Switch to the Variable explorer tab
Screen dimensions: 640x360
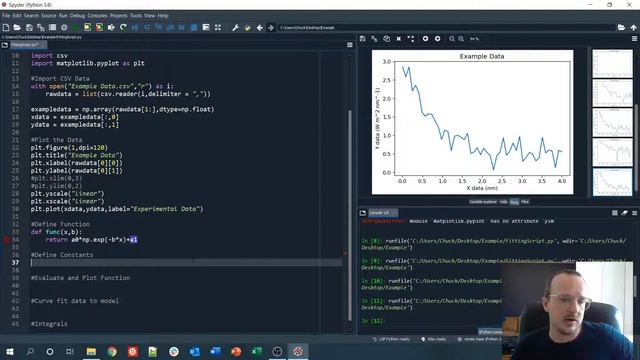point(483,202)
